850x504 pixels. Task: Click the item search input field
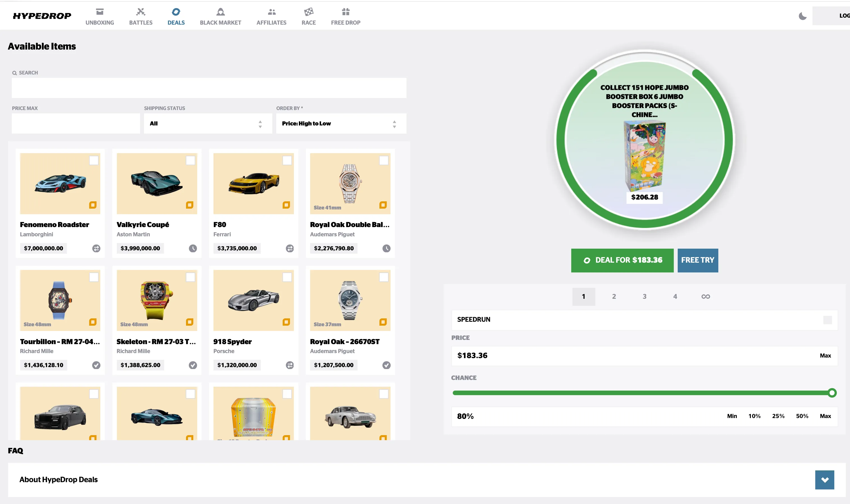[x=209, y=88]
